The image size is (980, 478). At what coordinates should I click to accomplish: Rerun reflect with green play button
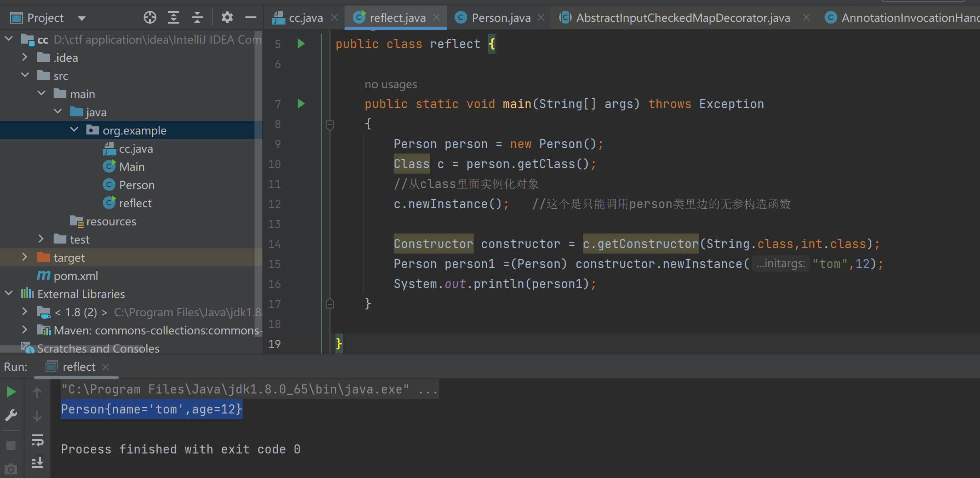point(11,392)
